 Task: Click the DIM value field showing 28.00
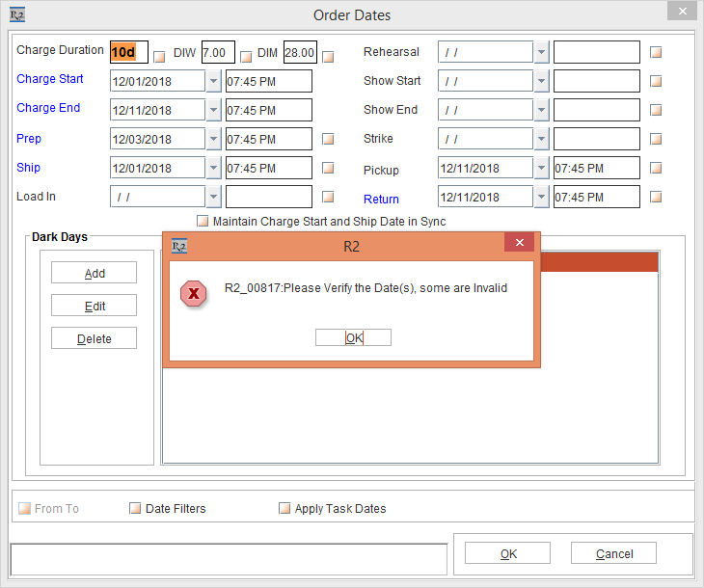coord(299,52)
